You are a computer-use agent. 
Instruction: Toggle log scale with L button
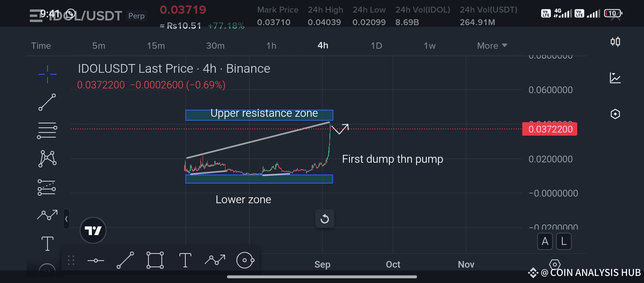tap(564, 241)
